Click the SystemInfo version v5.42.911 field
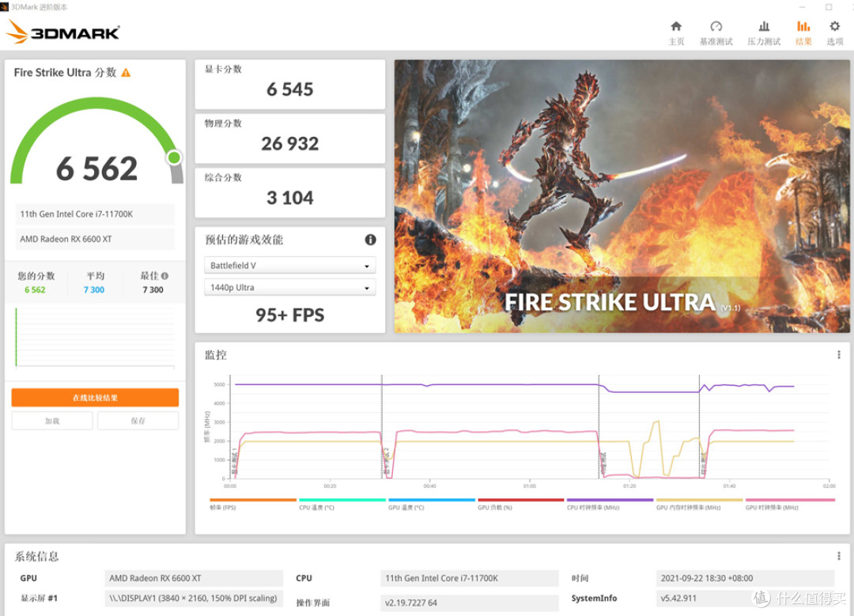This screenshot has width=854, height=616. point(745,598)
